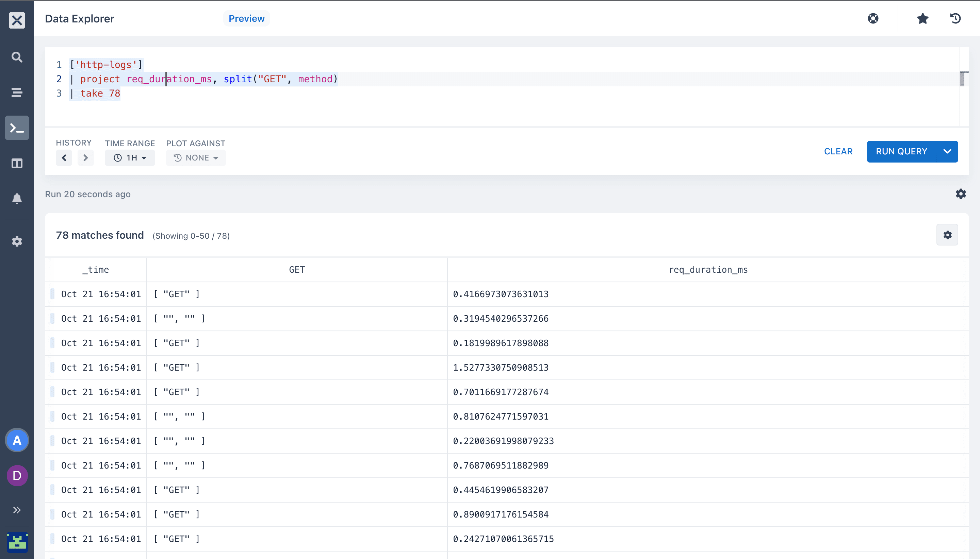
Task: Click the RUN QUERY button
Action: click(x=901, y=151)
